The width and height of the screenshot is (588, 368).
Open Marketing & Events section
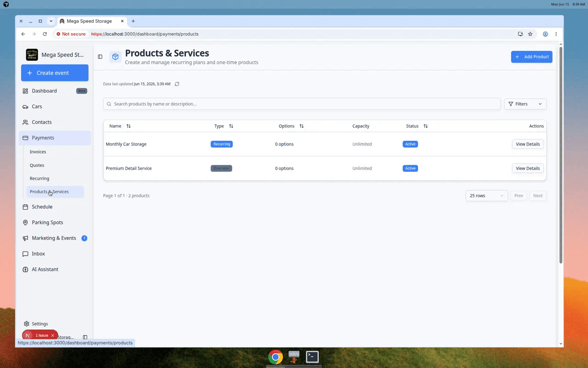[55, 238]
